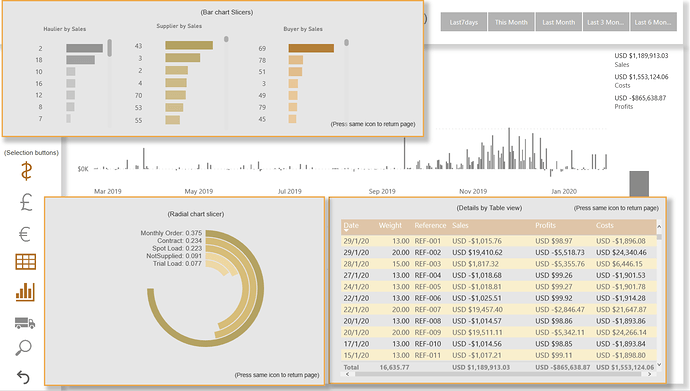Sort table by Profits column header
690x391 pixels.
click(545, 225)
